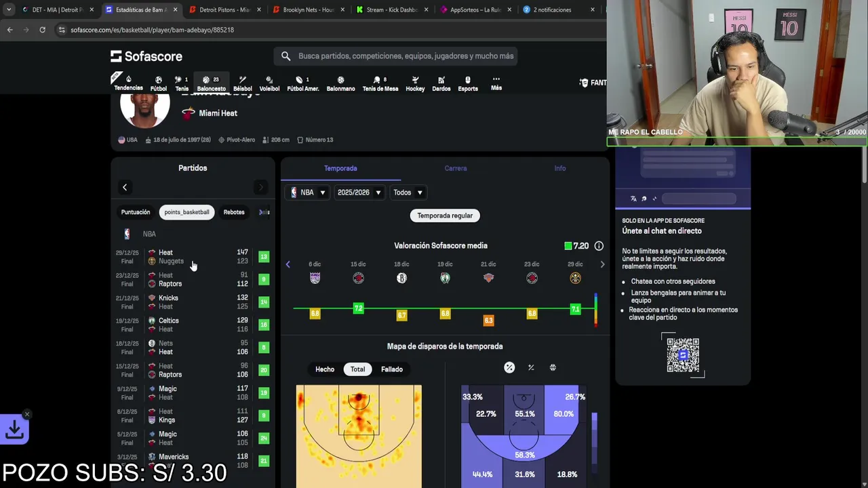This screenshot has width=868, height=488.
Task: Open the Nets vs Heat 18/12/25 match
Action: click(x=193, y=348)
